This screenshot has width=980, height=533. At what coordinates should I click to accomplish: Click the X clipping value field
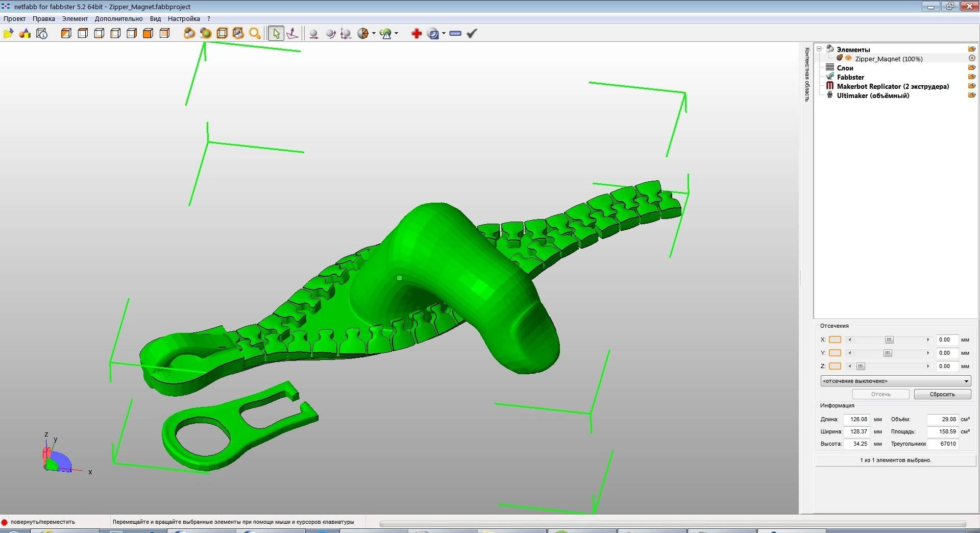point(947,340)
